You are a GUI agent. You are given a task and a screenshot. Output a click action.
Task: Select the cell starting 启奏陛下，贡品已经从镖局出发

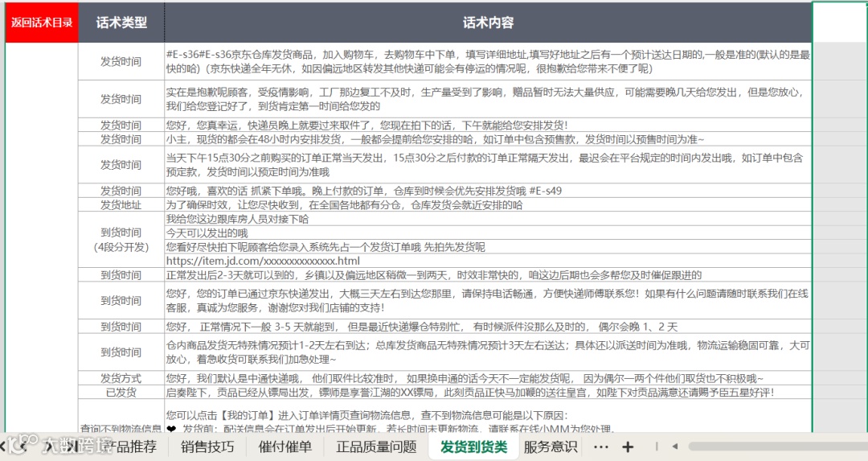pos(489,393)
